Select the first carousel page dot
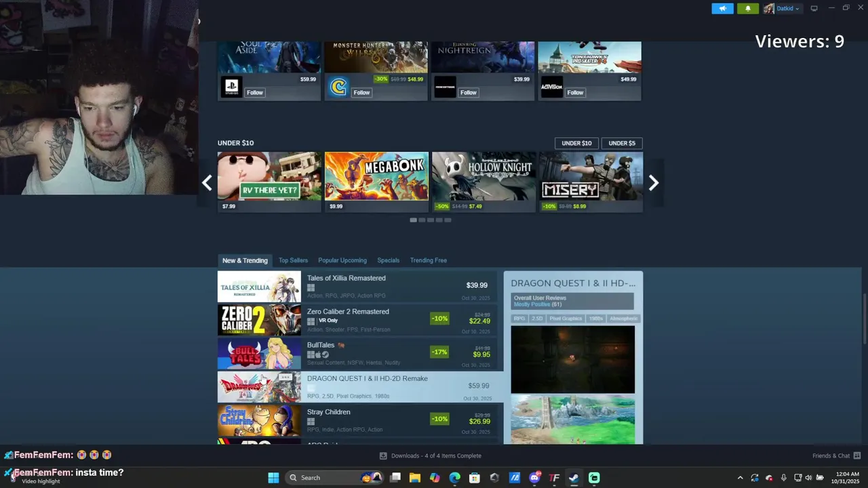 pos(413,220)
